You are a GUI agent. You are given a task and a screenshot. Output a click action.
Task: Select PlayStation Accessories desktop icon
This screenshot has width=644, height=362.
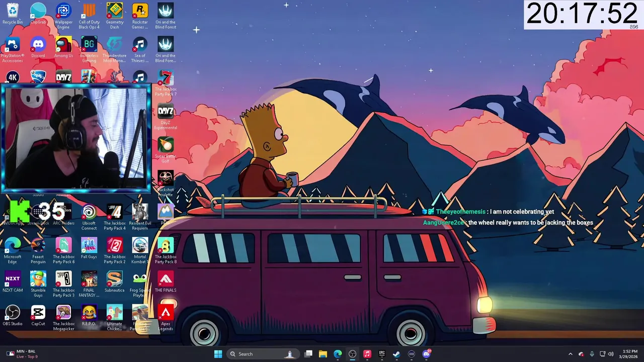13,50
